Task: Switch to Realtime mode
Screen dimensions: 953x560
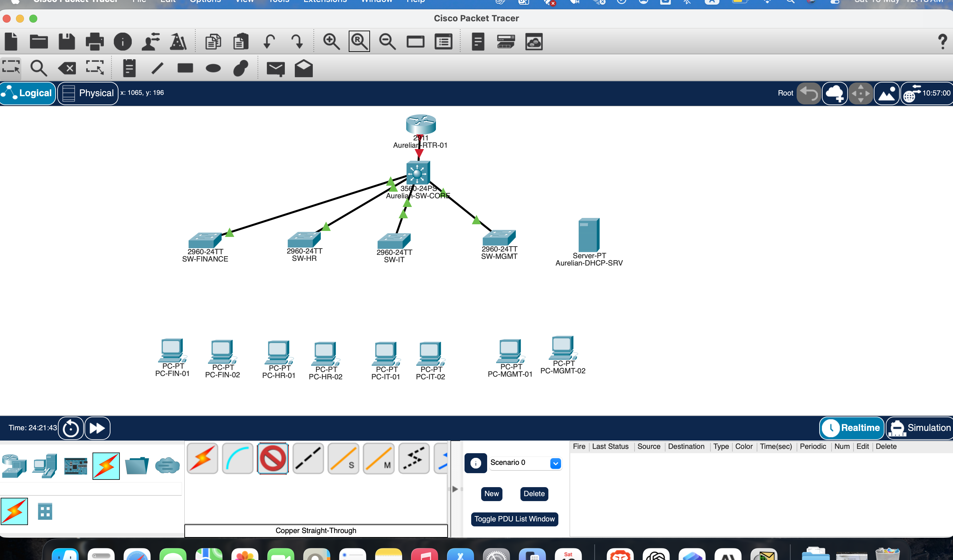Action: click(852, 428)
